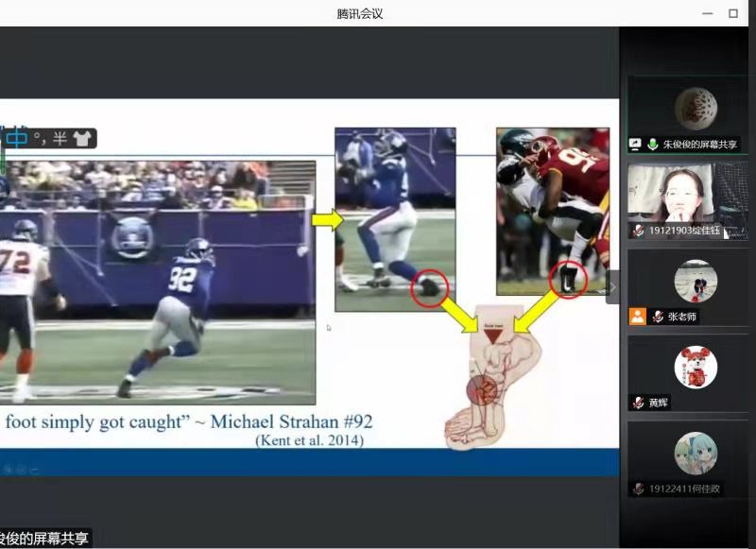
Task: Click orange host icon beside 张老师
Action: [638, 317]
